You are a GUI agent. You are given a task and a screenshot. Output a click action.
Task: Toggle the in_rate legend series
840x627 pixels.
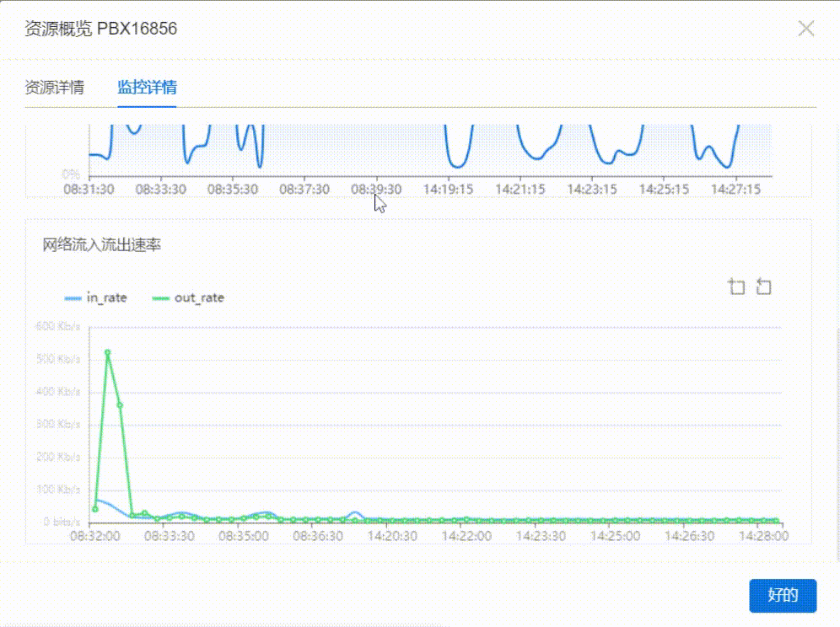coord(95,297)
